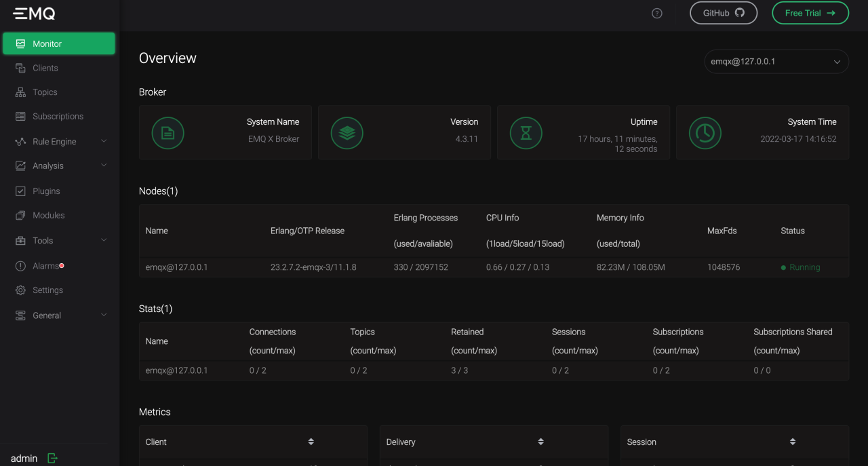
Task: Click the General sidebar icon
Action: (x=20, y=315)
